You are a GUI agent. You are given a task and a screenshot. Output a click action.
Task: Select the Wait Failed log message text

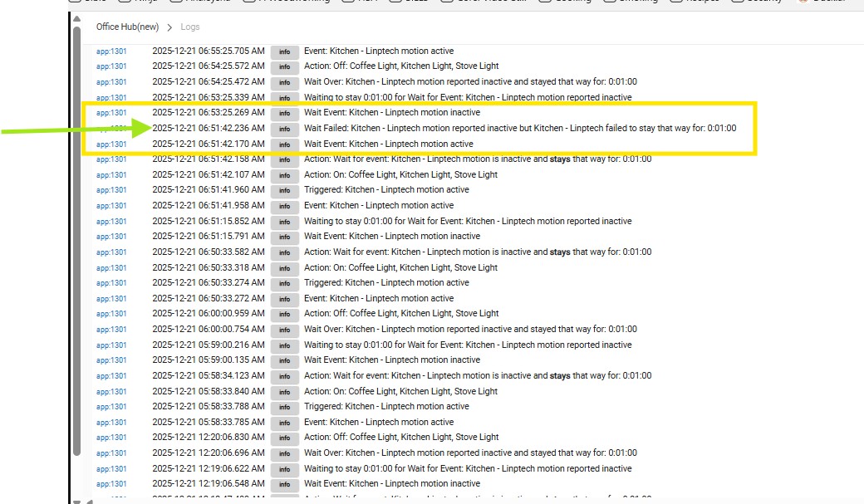[x=519, y=129]
